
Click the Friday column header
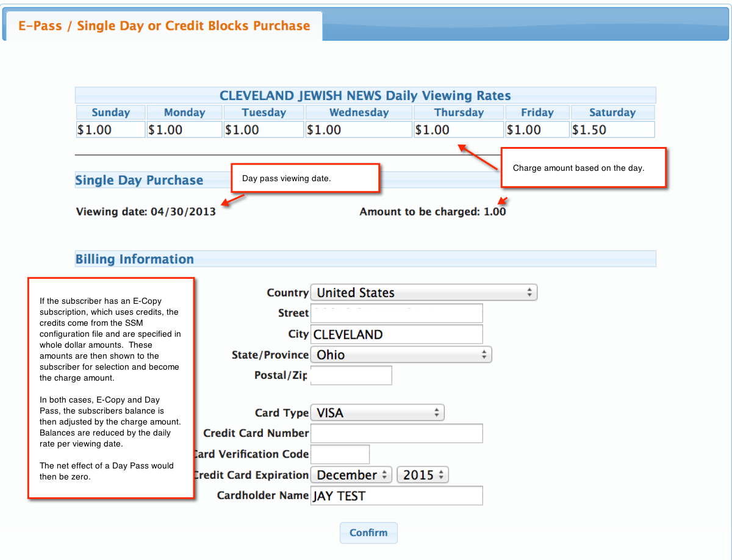[x=537, y=112]
